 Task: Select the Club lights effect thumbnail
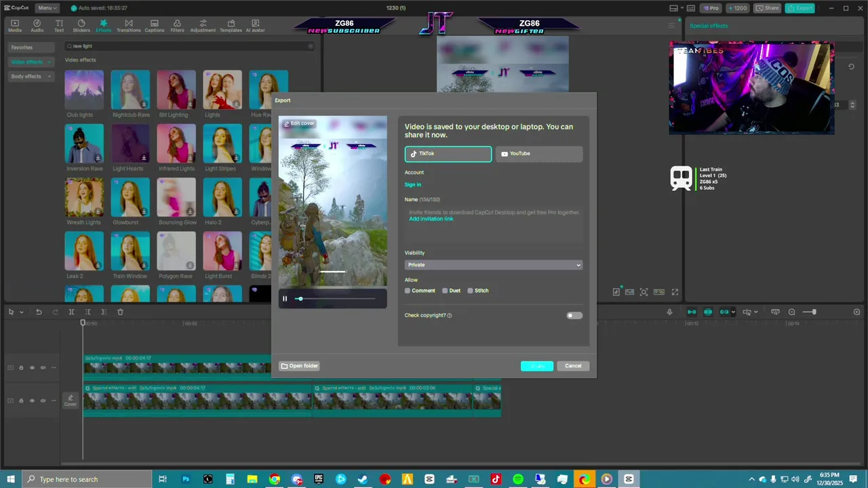tap(84, 89)
